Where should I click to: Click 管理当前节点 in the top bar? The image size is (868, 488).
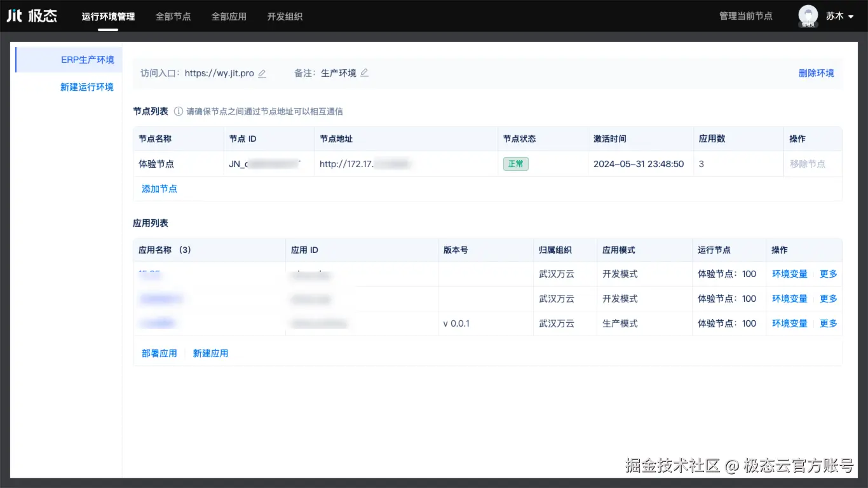(x=746, y=16)
